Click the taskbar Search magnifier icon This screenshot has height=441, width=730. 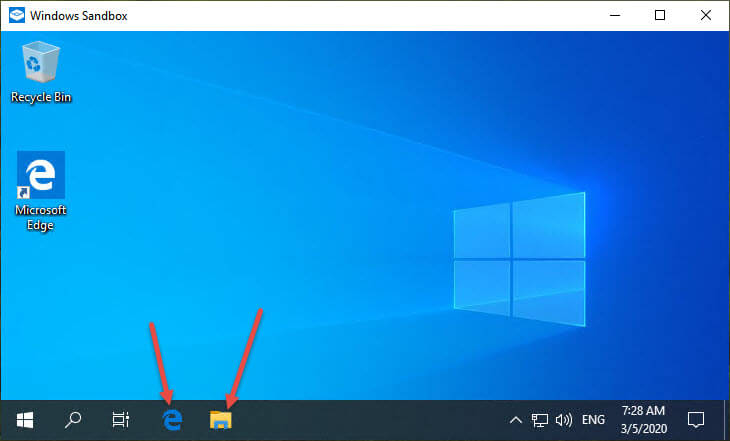pos(73,420)
